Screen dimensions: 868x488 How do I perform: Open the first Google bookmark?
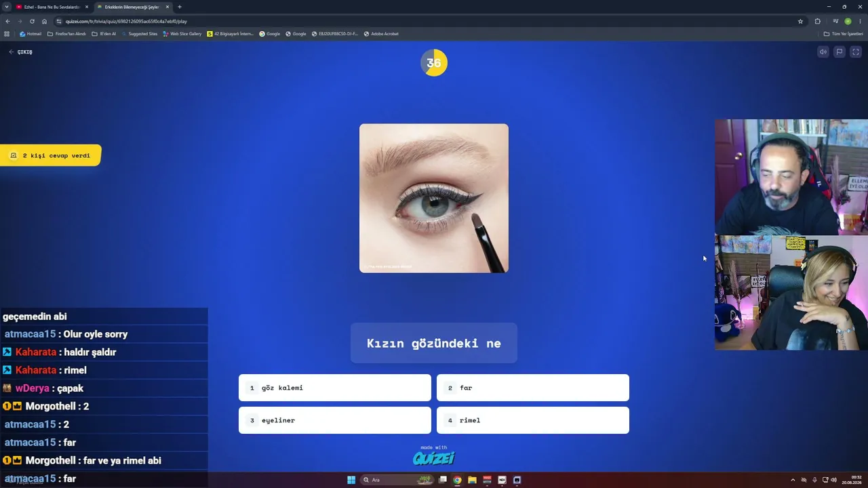click(x=270, y=34)
